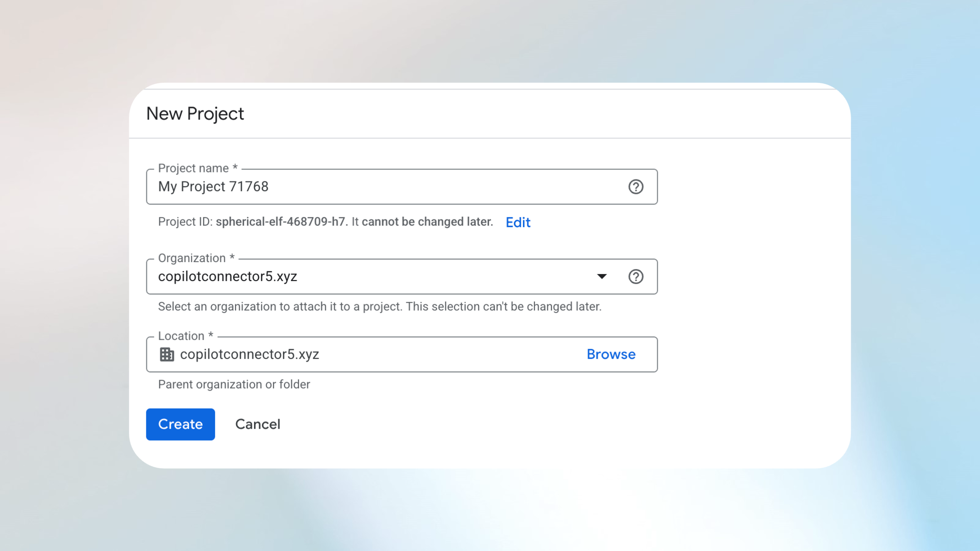Click the question mark next to Organization dropdown
Viewport: 980px width, 551px height.
635,277
